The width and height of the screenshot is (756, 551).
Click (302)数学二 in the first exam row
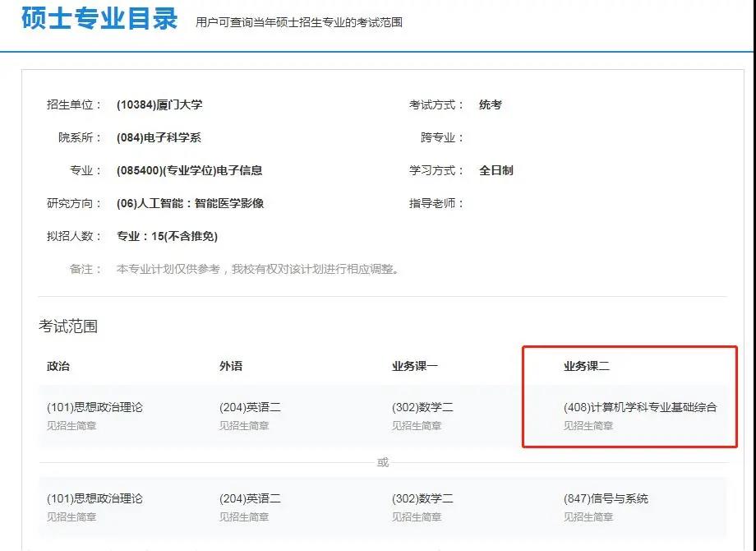pos(422,407)
